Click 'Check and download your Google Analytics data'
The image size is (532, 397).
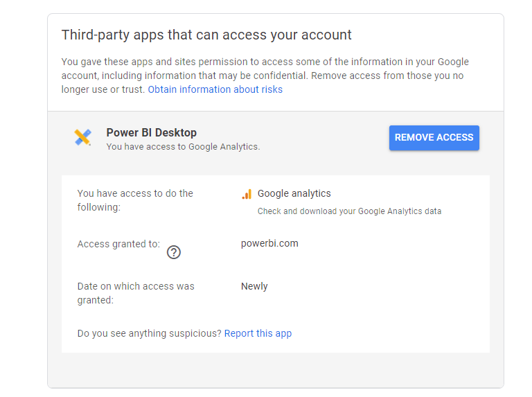pyautogui.click(x=349, y=211)
